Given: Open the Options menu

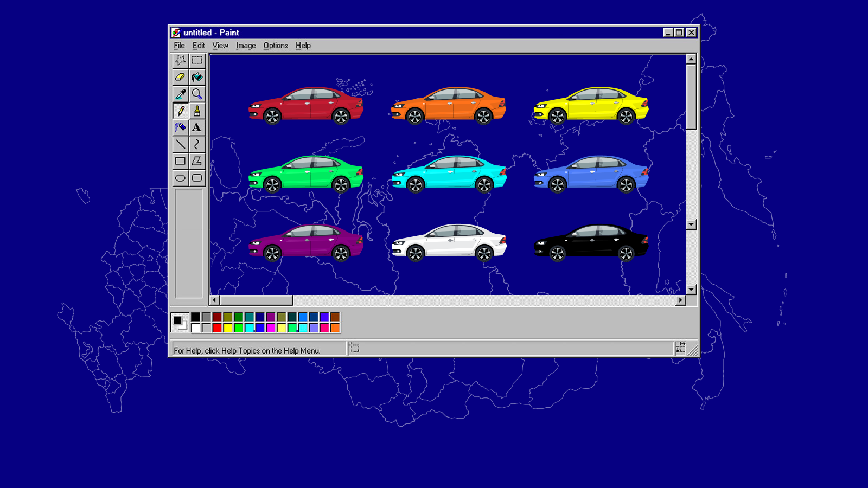Looking at the screenshot, I should coord(276,46).
